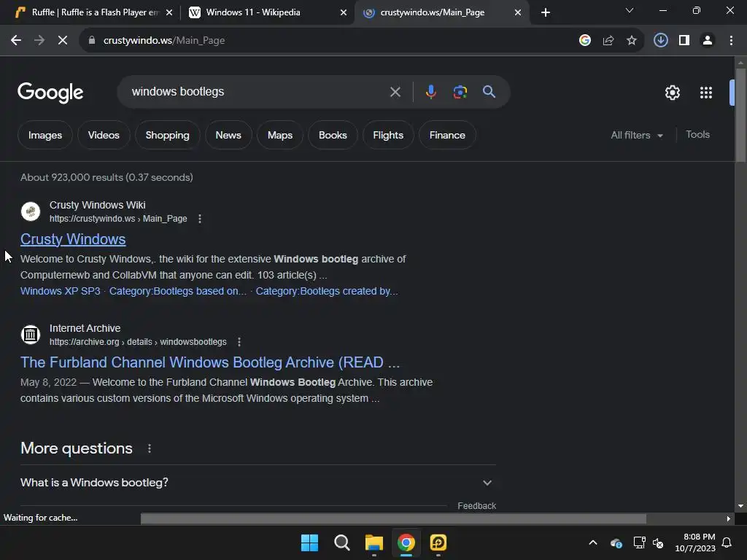Open the Windows Start menu
The image size is (747, 560).
coord(309,542)
